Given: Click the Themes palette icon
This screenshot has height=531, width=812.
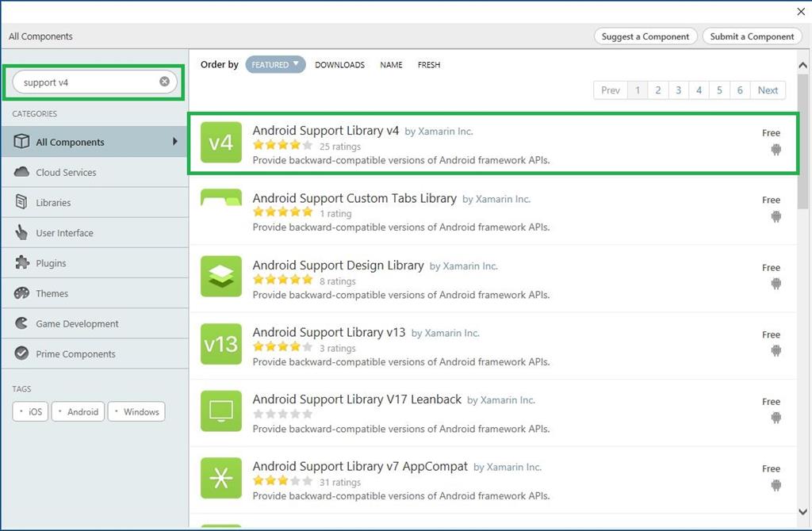Looking at the screenshot, I should pyautogui.click(x=21, y=293).
